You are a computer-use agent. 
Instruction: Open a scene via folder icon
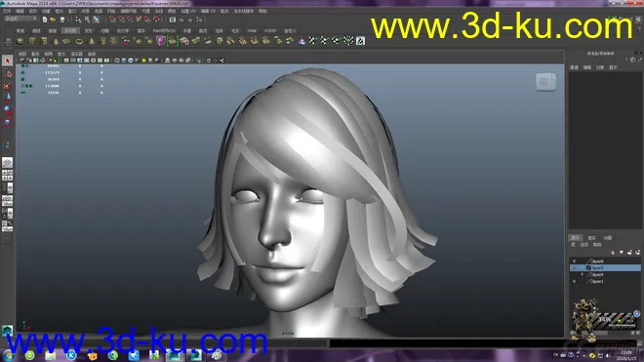[x=53, y=20]
